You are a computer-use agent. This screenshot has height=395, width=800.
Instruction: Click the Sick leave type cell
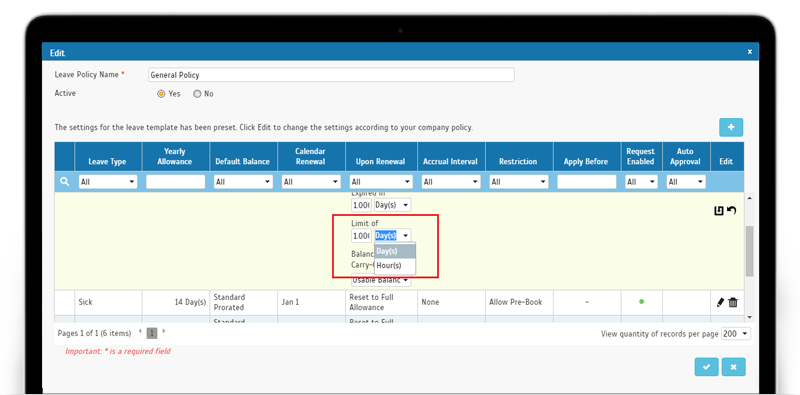click(108, 302)
